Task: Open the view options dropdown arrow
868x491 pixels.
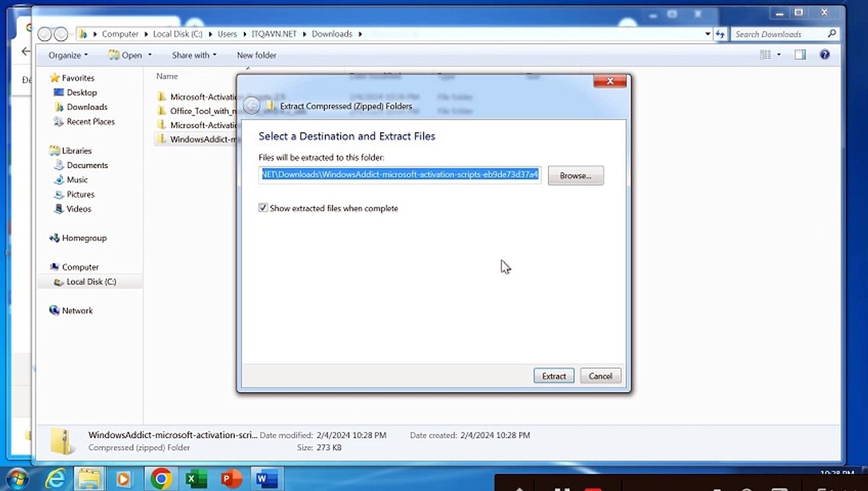Action: (x=779, y=55)
